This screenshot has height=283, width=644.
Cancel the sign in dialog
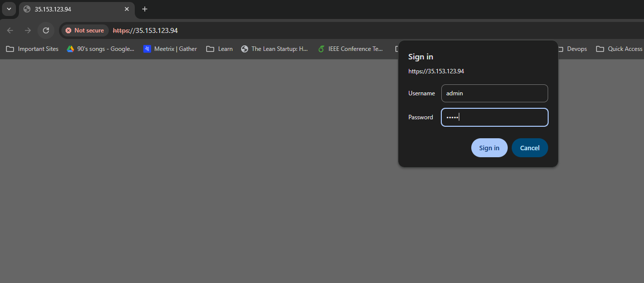(530, 148)
